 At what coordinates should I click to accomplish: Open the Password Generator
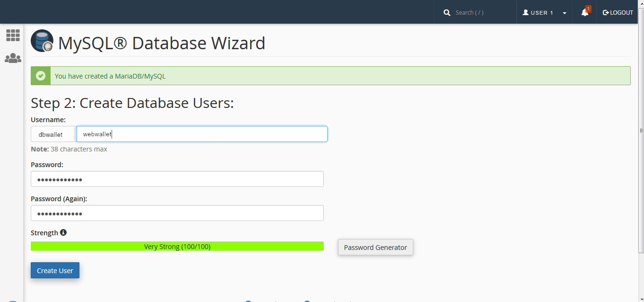[375, 247]
